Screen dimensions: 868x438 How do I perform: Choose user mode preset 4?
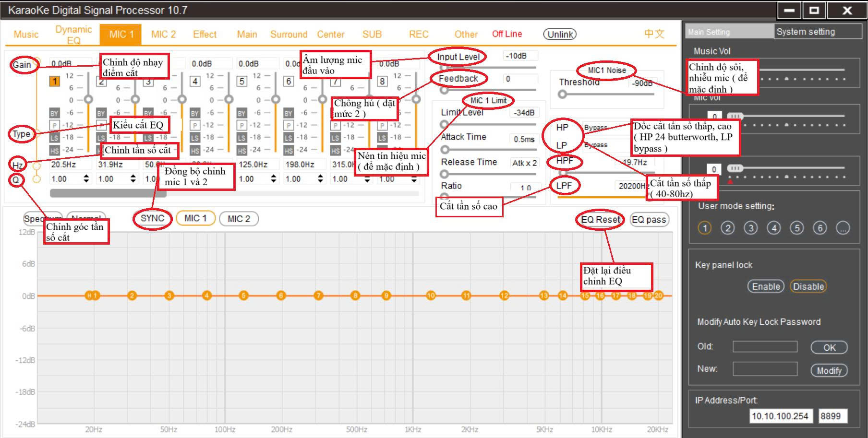point(774,228)
